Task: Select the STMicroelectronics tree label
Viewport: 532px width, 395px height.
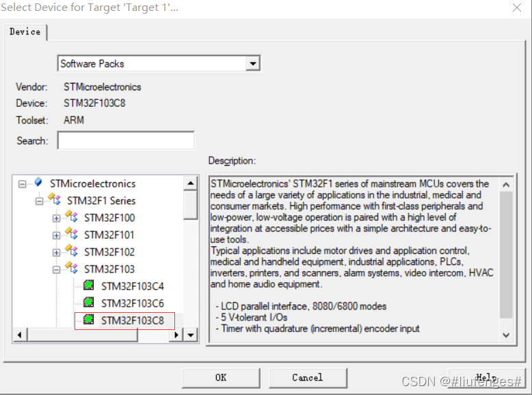Action: pyautogui.click(x=92, y=183)
